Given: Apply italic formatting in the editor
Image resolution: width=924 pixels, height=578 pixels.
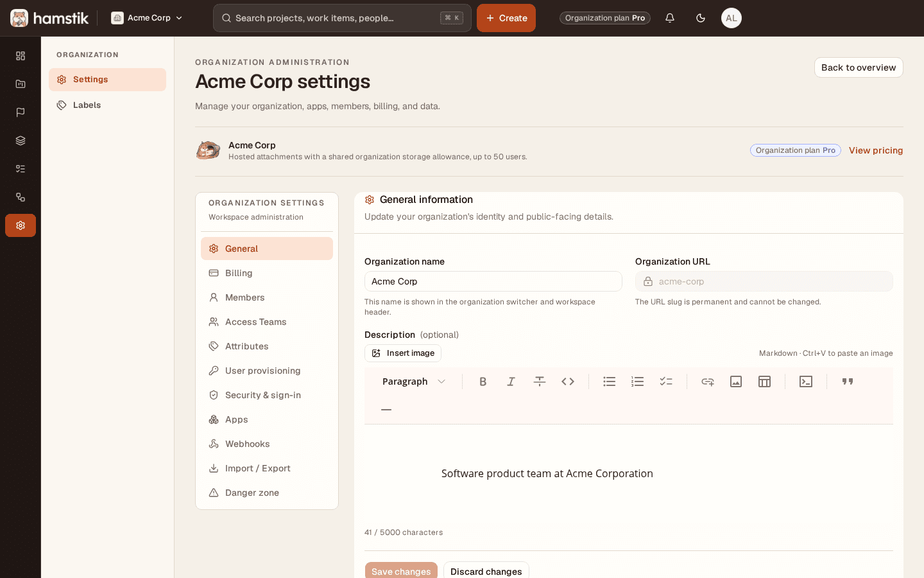Looking at the screenshot, I should (511, 381).
